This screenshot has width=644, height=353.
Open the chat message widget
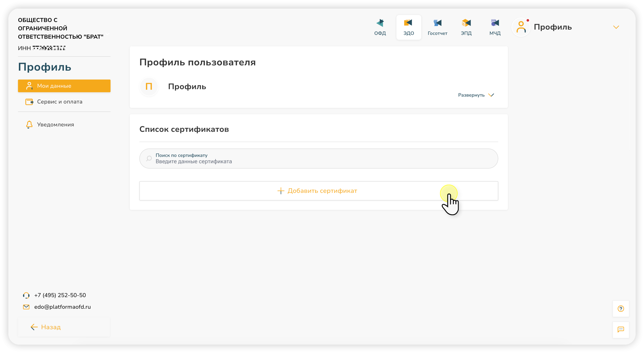621,329
